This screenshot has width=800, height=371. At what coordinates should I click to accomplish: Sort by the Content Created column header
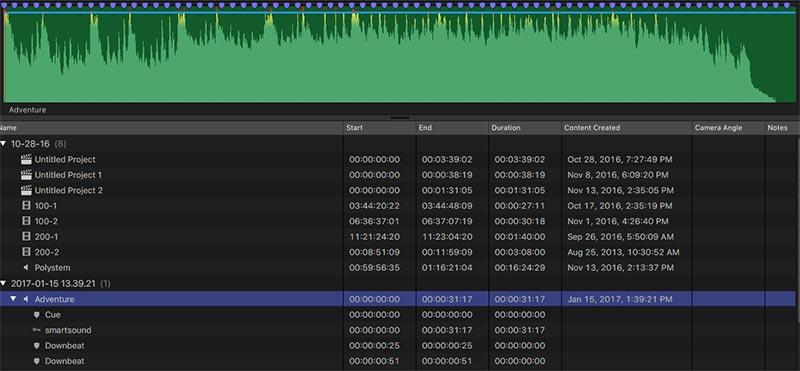click(627, 128)
